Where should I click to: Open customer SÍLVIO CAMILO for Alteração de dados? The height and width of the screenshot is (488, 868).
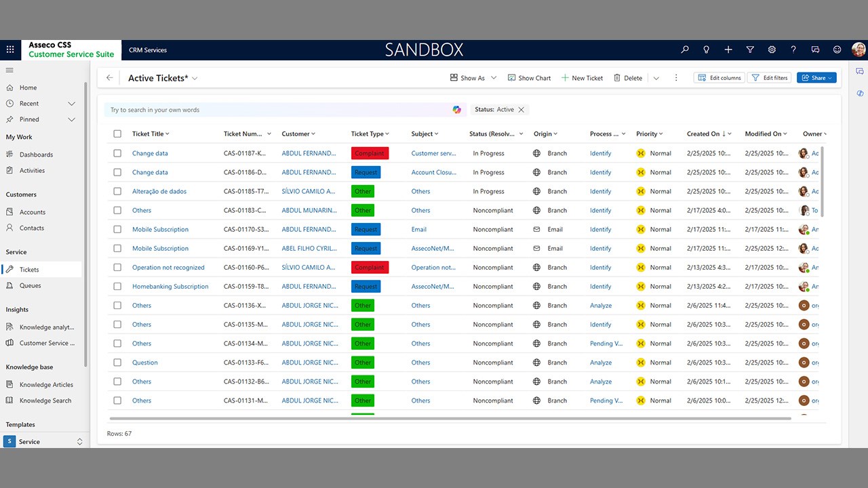309,191
